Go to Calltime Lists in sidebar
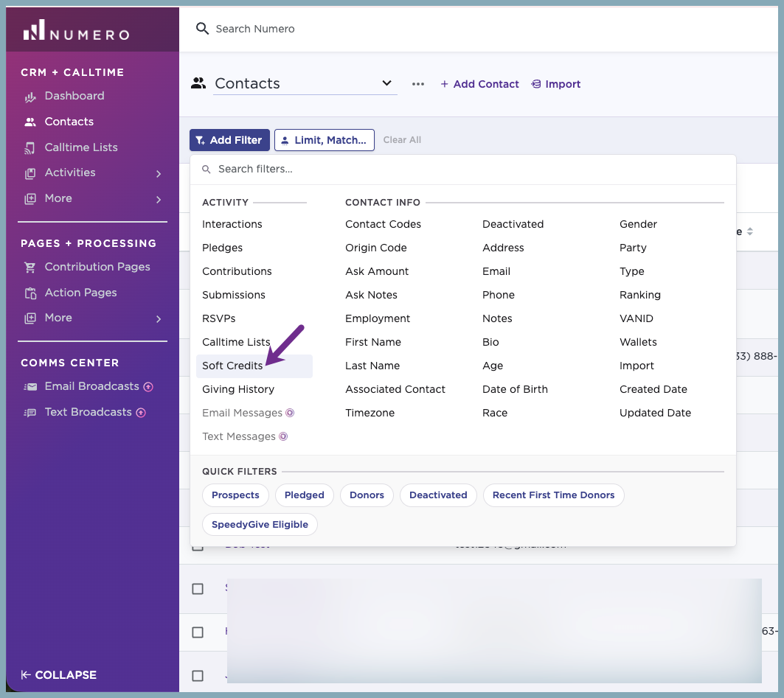This screenshot has width=784, height=698. click(81, 147)
